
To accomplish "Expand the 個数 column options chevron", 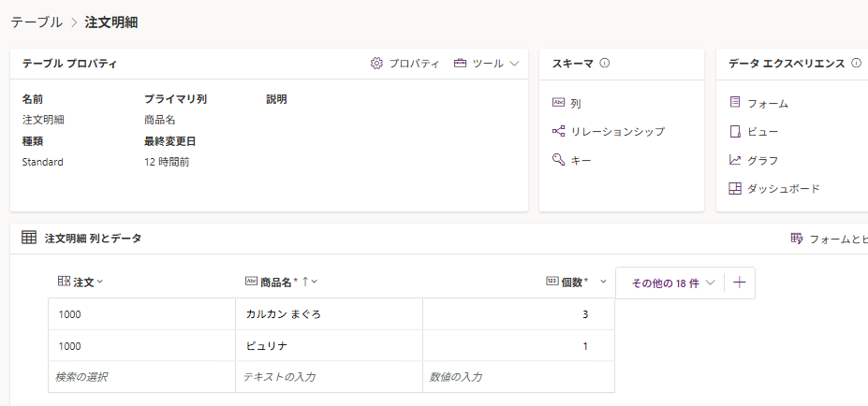I will (x=604, y=282).
